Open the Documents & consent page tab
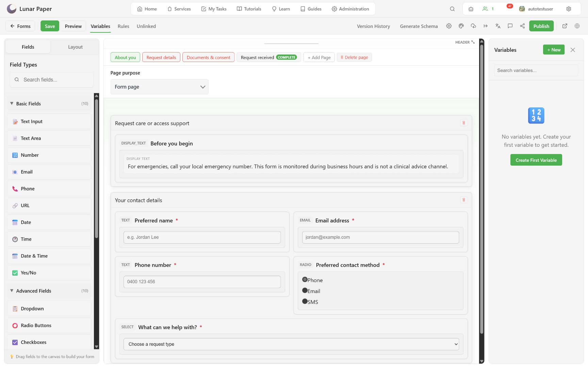 pyautogui.click(x=208, y=57)
